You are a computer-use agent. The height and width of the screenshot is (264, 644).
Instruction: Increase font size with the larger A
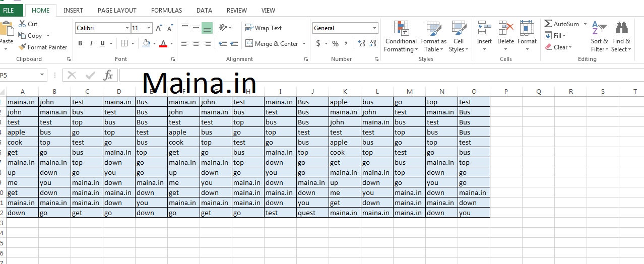pos(159,28)
